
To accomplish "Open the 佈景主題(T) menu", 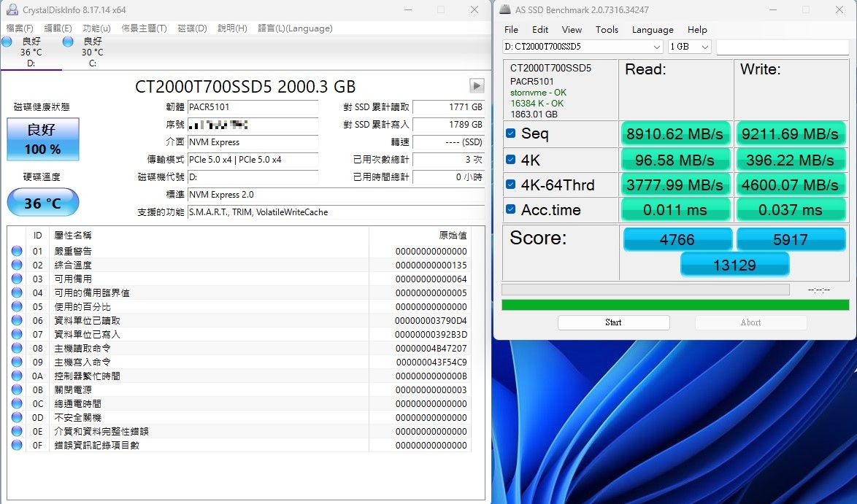I will (145, 28).
